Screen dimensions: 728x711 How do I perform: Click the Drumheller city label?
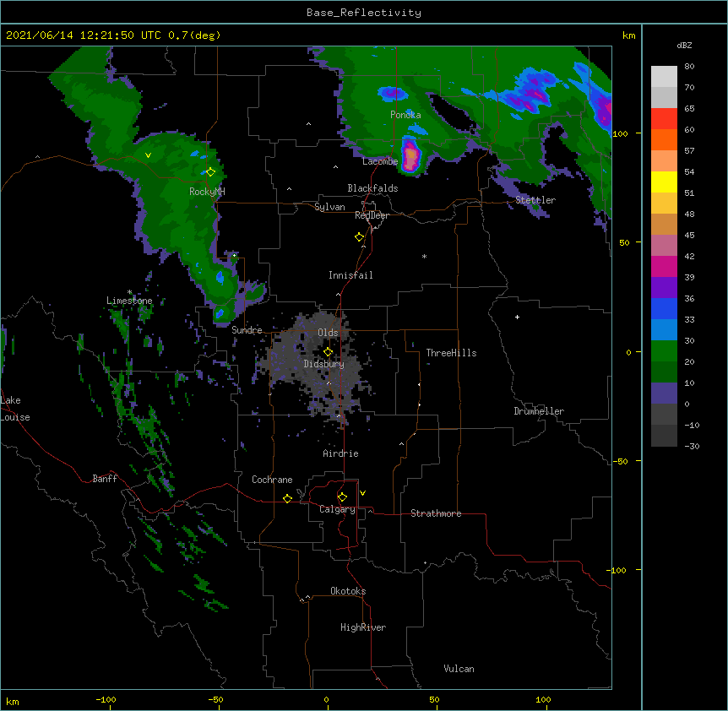pyautogui.click(x=539, y=411)
